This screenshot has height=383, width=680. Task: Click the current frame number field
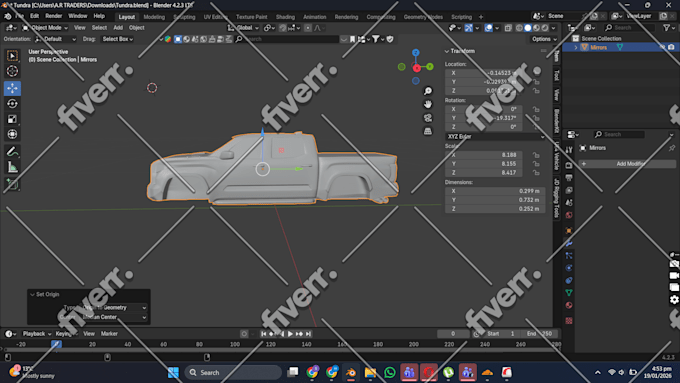tap(453, 334)
